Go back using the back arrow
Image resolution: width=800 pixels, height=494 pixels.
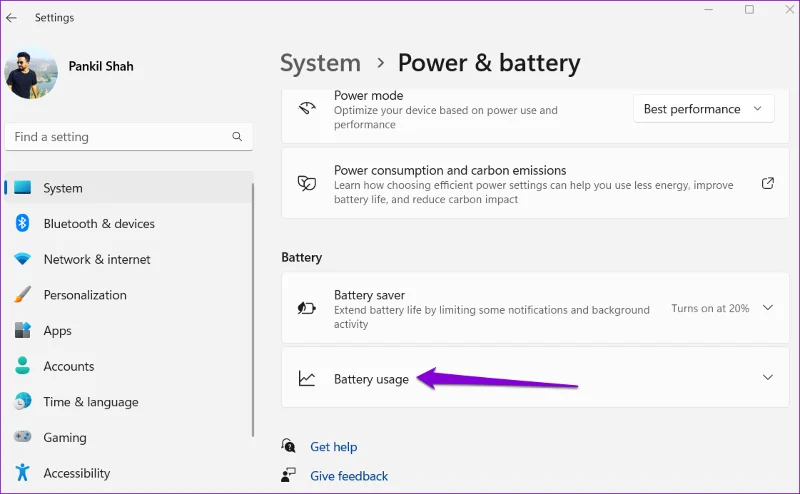pyautogui.click(x=11, y=18)
